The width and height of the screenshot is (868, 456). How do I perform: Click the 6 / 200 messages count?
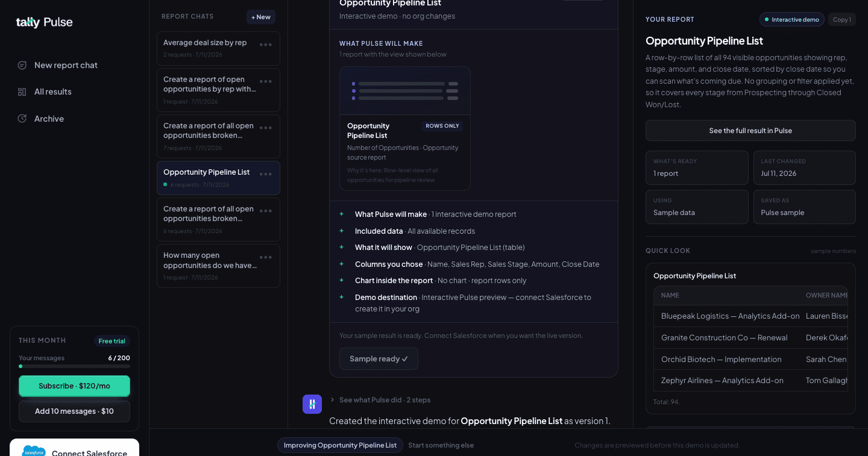click(x=119, y=358)
